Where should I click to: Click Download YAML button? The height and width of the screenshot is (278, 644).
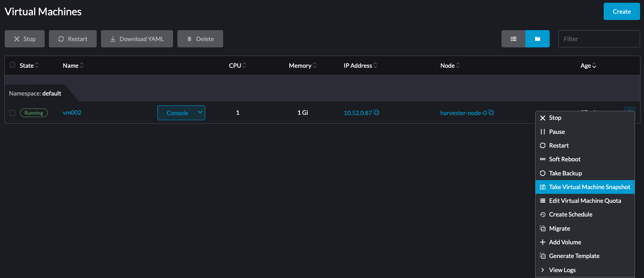click(x=137, y=39)
